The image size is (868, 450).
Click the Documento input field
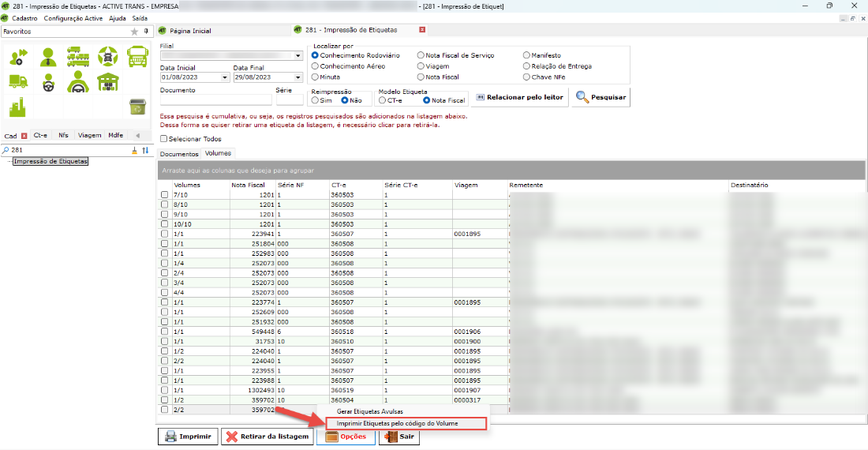(216, 99)
